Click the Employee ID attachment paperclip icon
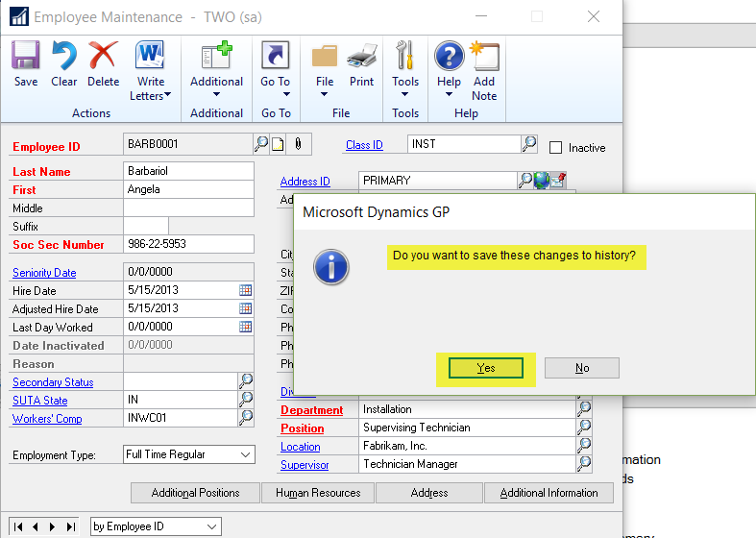 pyautogui.click(x=298, y=144)
